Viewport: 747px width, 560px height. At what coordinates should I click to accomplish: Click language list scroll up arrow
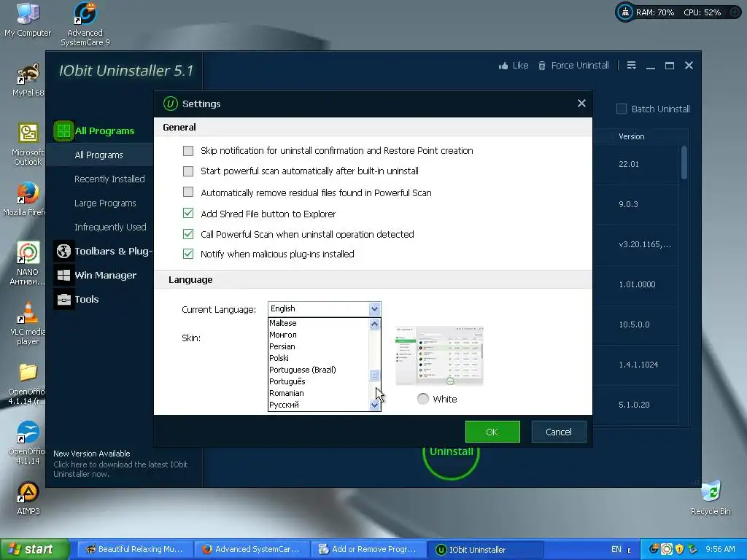point(374,324)
